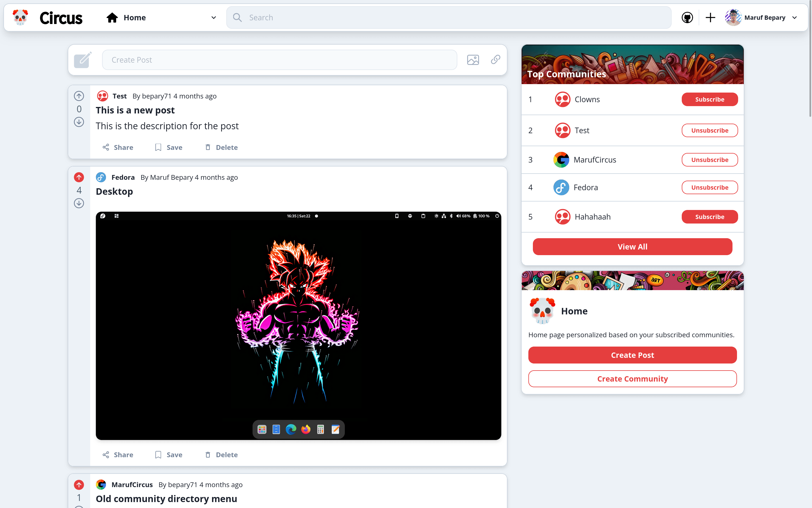The width and height of the screenshot is (812, 508).
Task: Open Test community name on first post
Action: coord(120,96)
